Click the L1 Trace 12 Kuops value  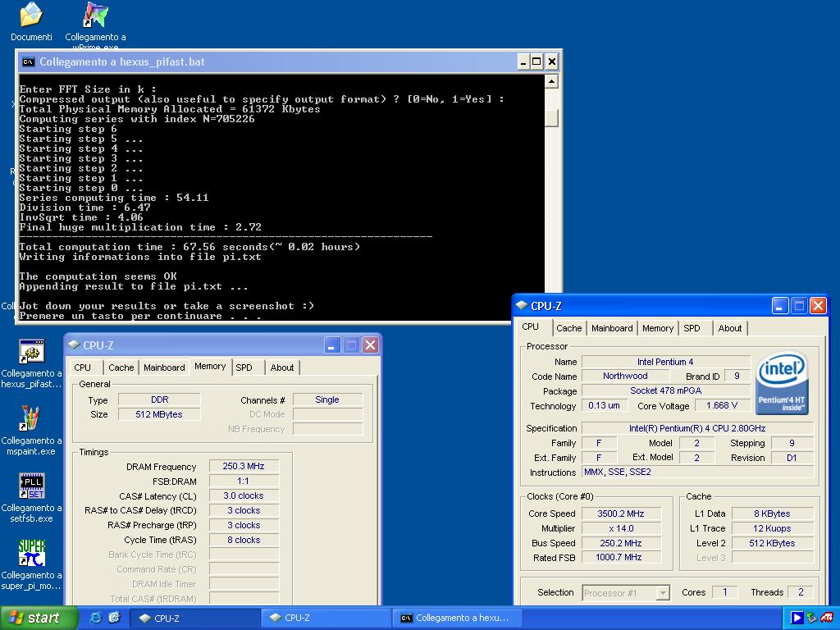pos(772,529)
